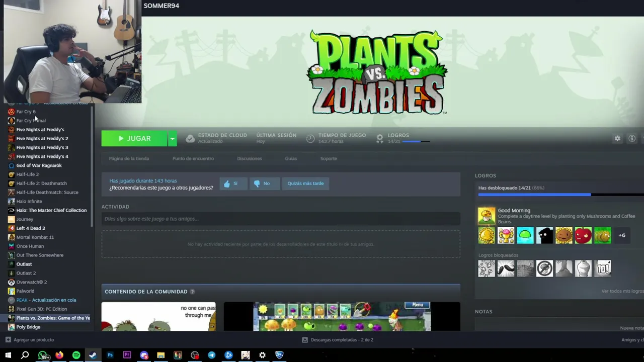Viewport: 644px width, 362px height.
Task: Open Windows Start menu
Action: pyautogui.click(x=8, y=355)
